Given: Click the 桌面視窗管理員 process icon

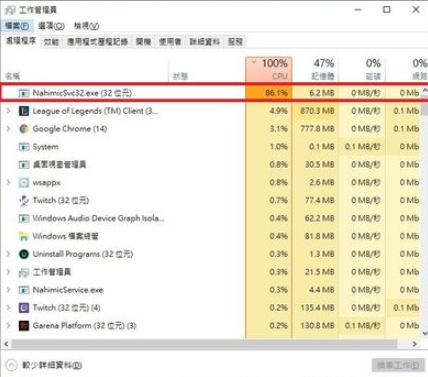Looking at the screenshot, I should (24, 165).
